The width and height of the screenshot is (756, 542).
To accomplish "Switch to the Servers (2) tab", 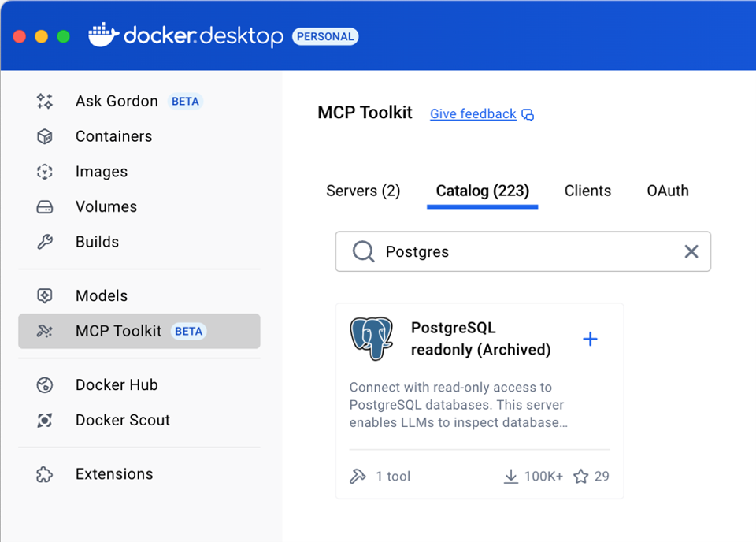I will (x=363, y=191).
